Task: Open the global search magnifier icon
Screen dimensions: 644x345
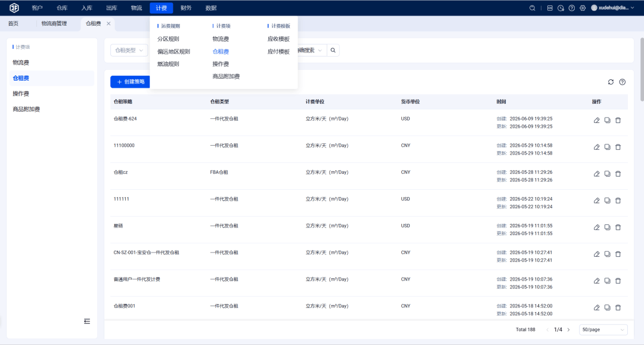Action: click(532, 8)
